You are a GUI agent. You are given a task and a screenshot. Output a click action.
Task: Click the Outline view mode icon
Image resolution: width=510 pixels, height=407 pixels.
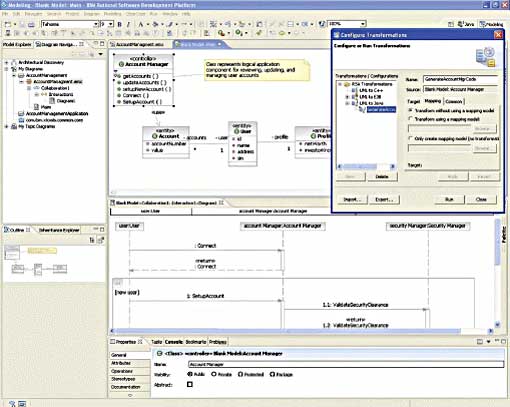pos(92,240)
